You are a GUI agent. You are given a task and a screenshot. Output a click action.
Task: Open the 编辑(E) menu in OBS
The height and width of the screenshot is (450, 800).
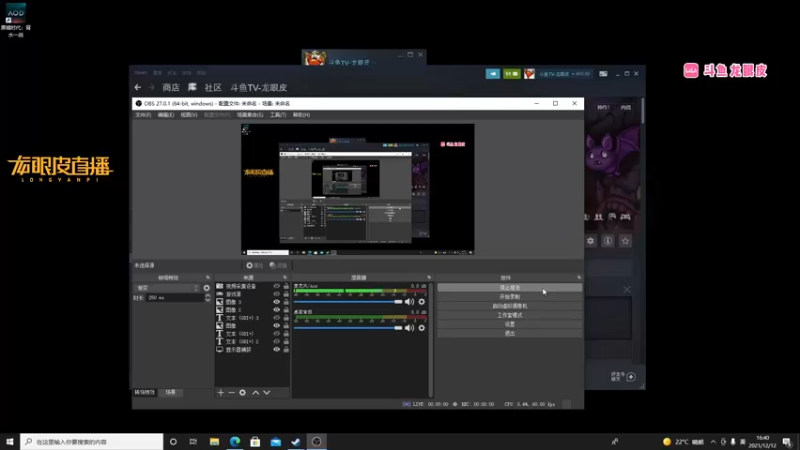(166, 115)
